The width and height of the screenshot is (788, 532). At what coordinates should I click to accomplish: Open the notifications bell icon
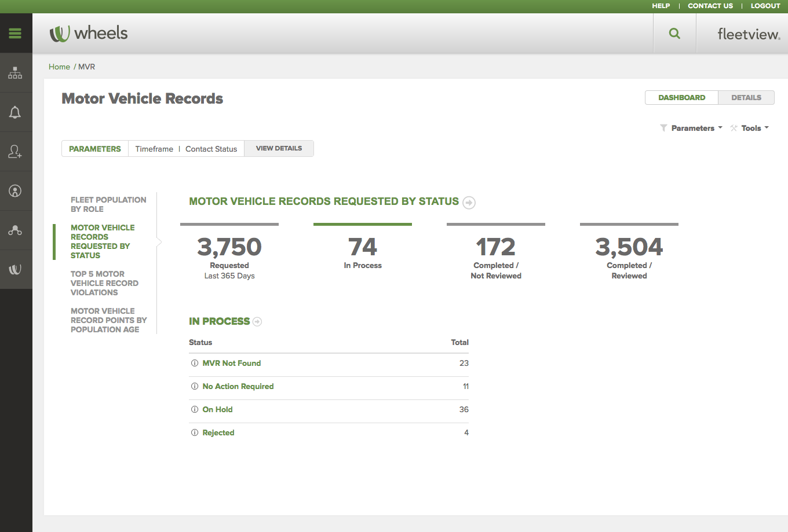[16, 112]
